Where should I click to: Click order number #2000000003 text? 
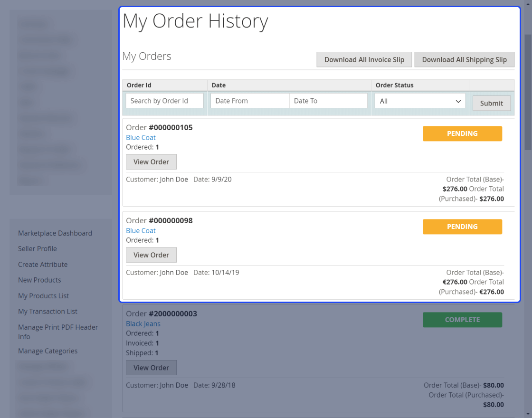(x=173, y=314)
